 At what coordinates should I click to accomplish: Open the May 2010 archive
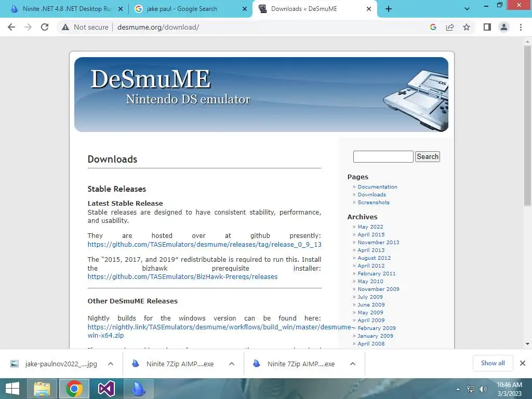coord(370,281)
